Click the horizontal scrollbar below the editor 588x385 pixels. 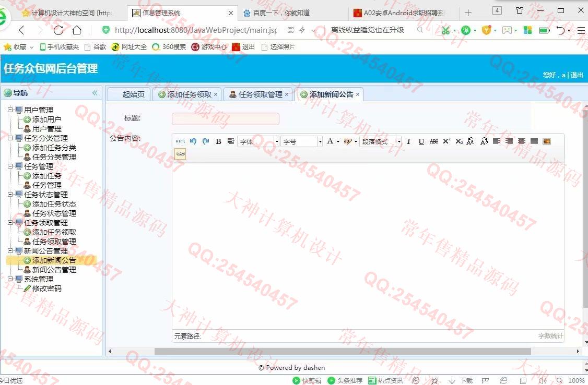[343, 351]
